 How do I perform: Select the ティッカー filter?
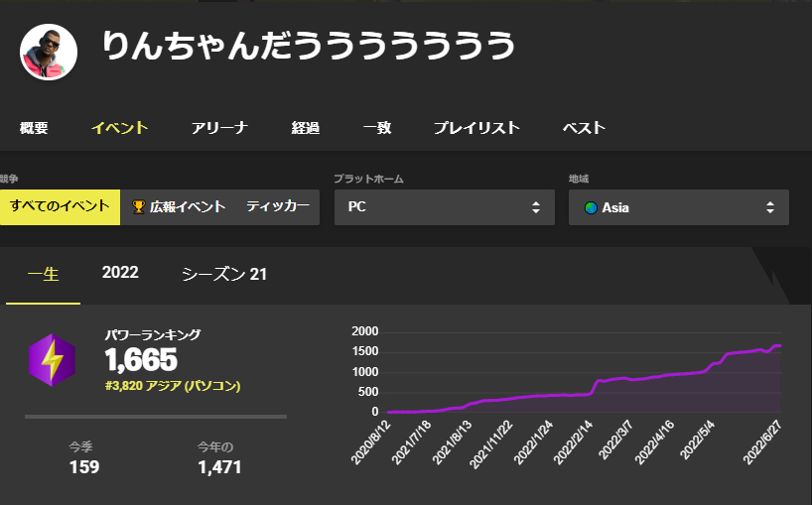pos(278,207)
